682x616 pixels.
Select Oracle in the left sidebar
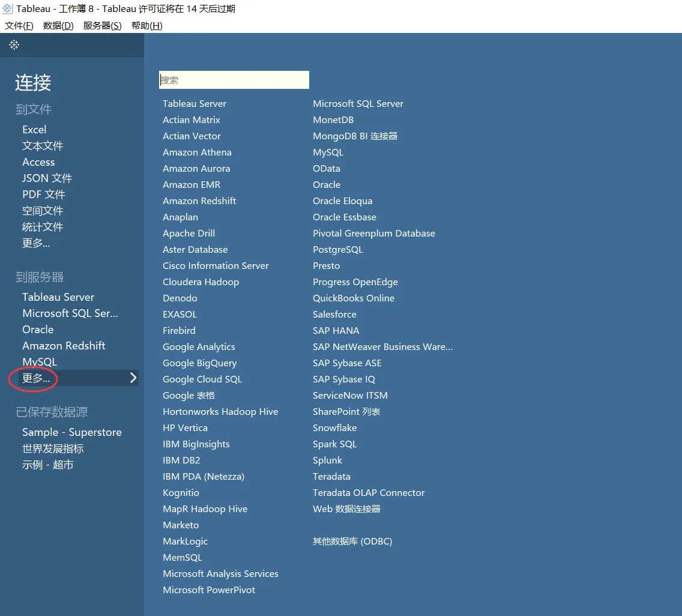coord(38,330)
